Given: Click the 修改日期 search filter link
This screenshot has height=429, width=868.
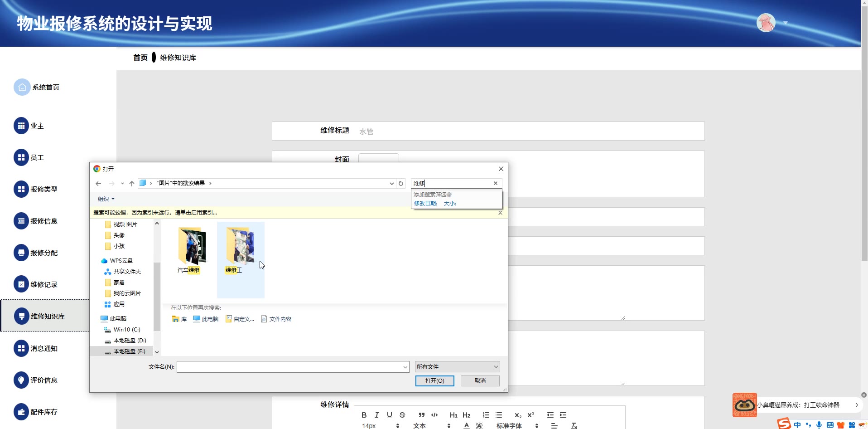Looking at the screenshot, I should (x=425, y=204).
